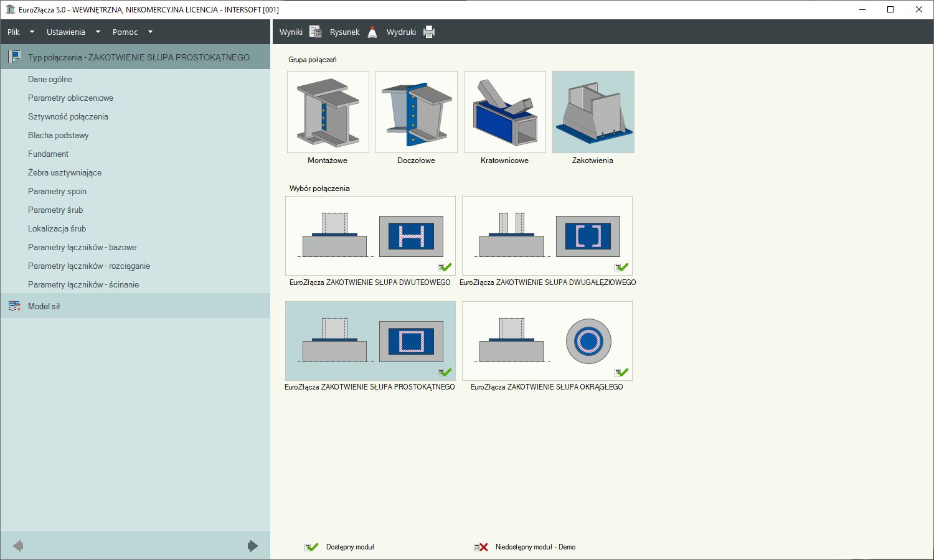This screenshot has width=934, height=560.
Task: Open the Plik menu
Action: [14, 32]
